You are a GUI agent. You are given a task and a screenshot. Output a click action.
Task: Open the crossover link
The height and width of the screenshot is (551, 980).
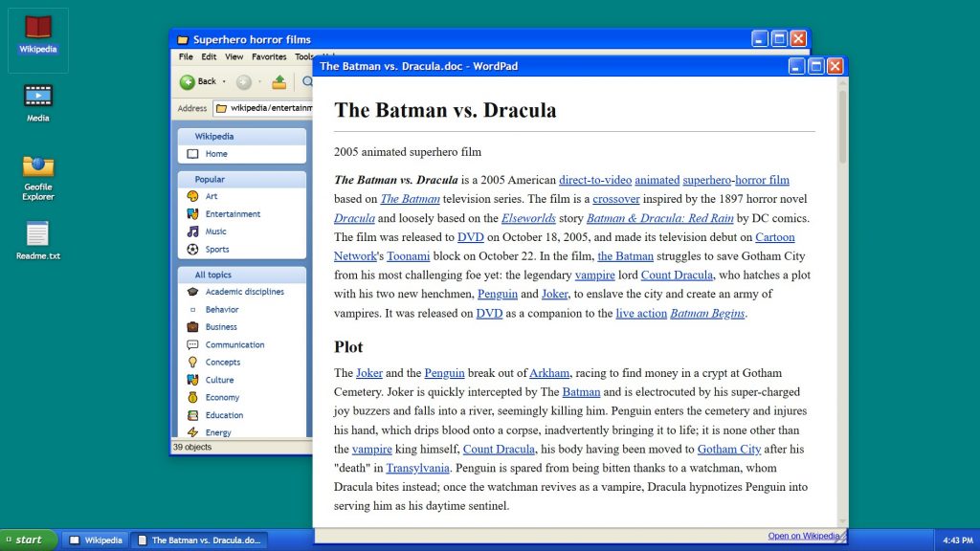point(615,199)
